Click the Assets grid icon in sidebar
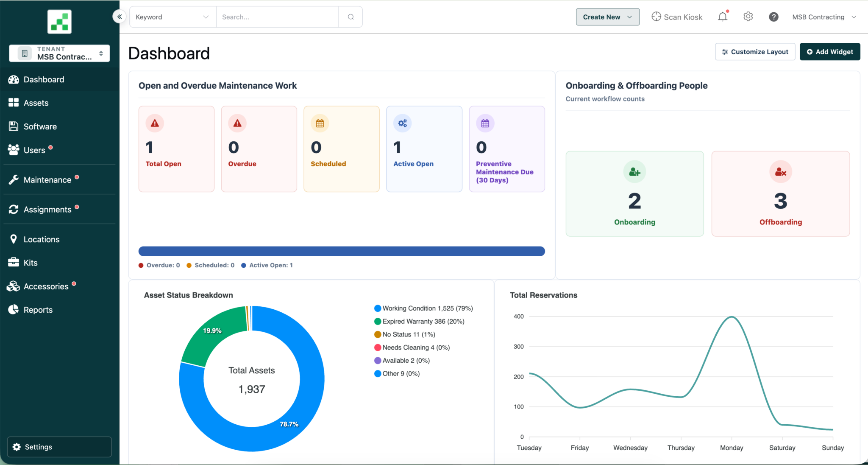 click(14, 103)
